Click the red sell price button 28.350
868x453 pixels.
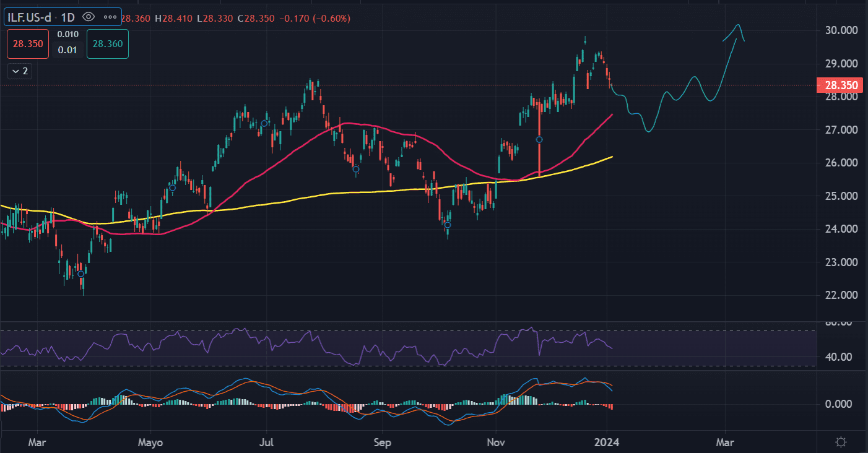[x=28, y=44]
